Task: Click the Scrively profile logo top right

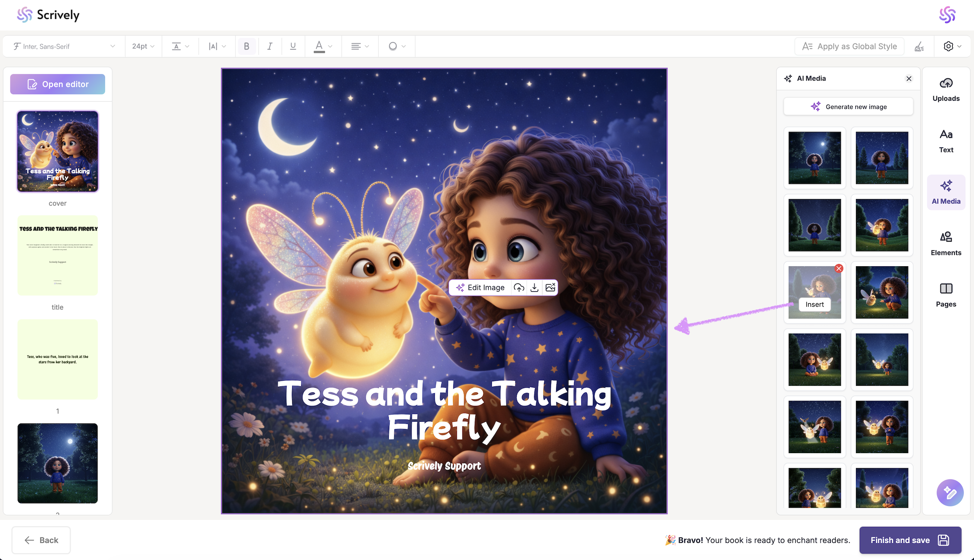Action: pyautogui.click(x=947, y=15)
